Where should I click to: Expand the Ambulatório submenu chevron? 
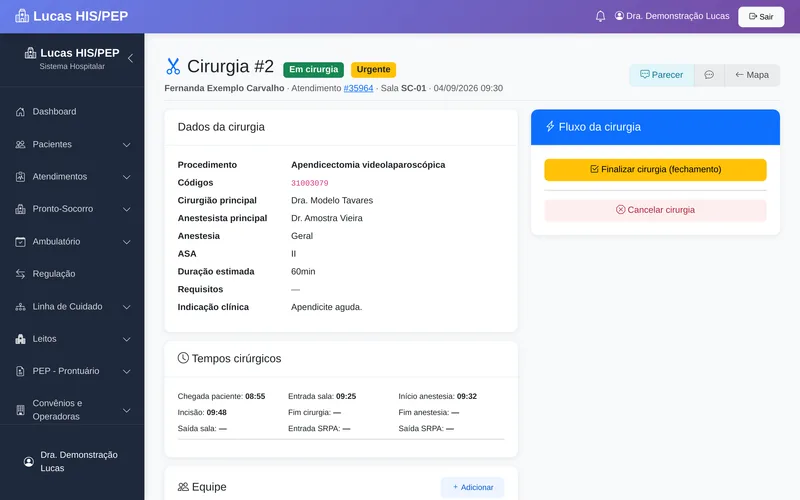(127, 242)
